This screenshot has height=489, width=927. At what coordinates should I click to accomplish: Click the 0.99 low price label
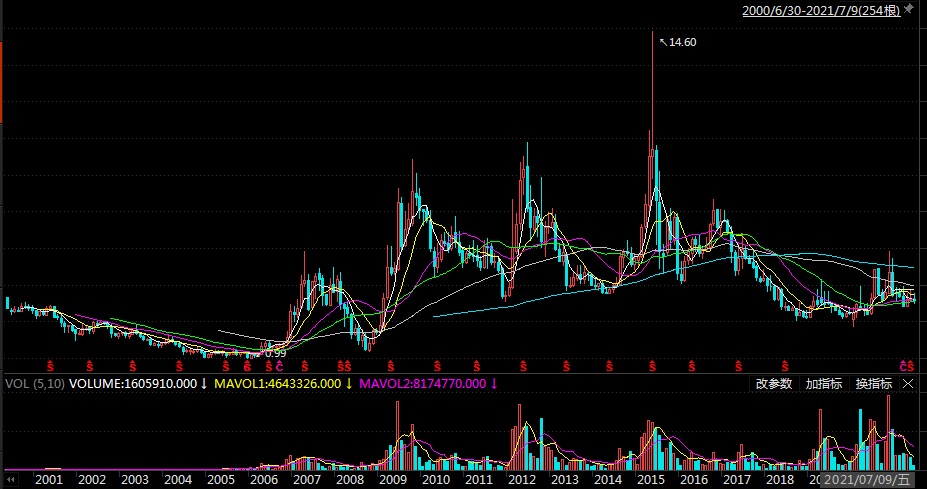point(275,354)
